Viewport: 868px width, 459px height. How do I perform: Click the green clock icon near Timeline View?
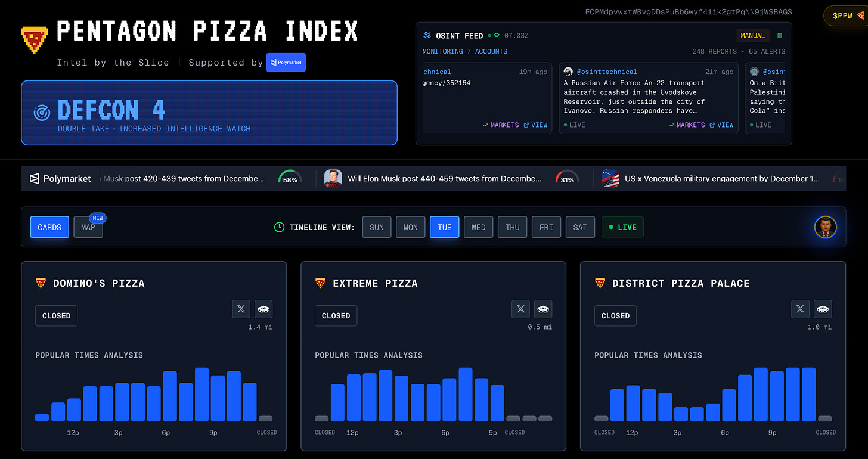(x=279, y=227)
